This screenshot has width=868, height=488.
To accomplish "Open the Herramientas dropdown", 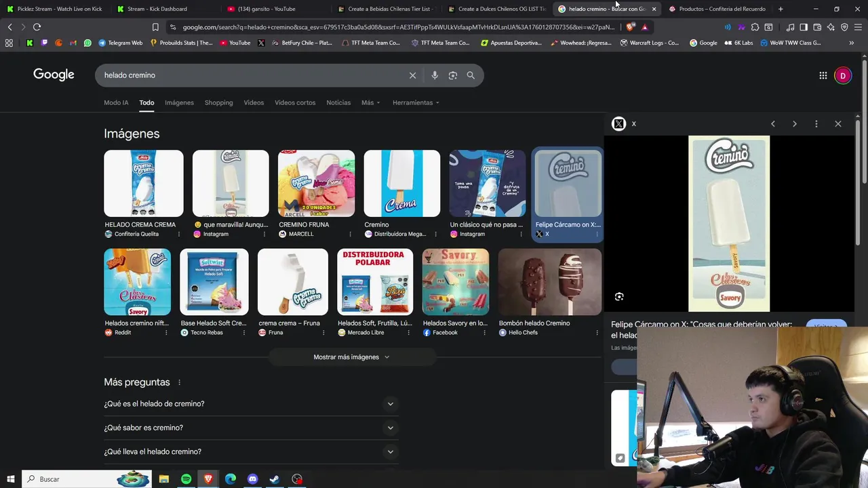I will point(416,103).
